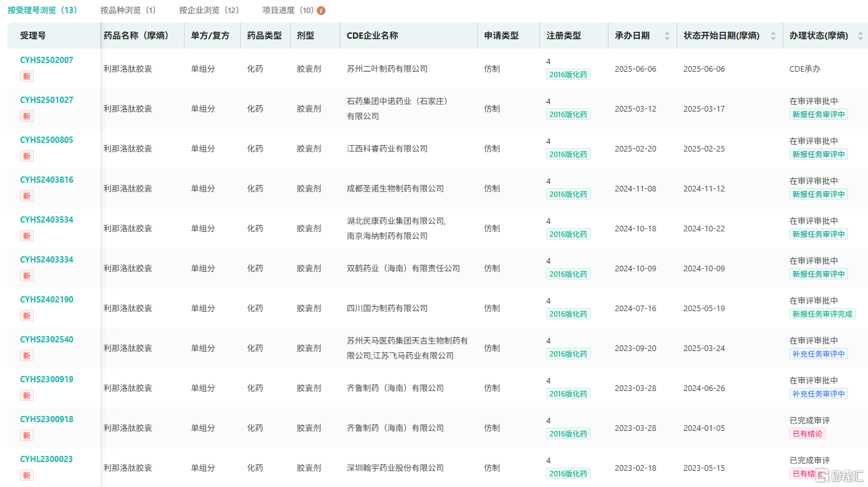Click the 新 badge under CYHS2402190
This screenshot has width=868, height=487.
[27, 316]
